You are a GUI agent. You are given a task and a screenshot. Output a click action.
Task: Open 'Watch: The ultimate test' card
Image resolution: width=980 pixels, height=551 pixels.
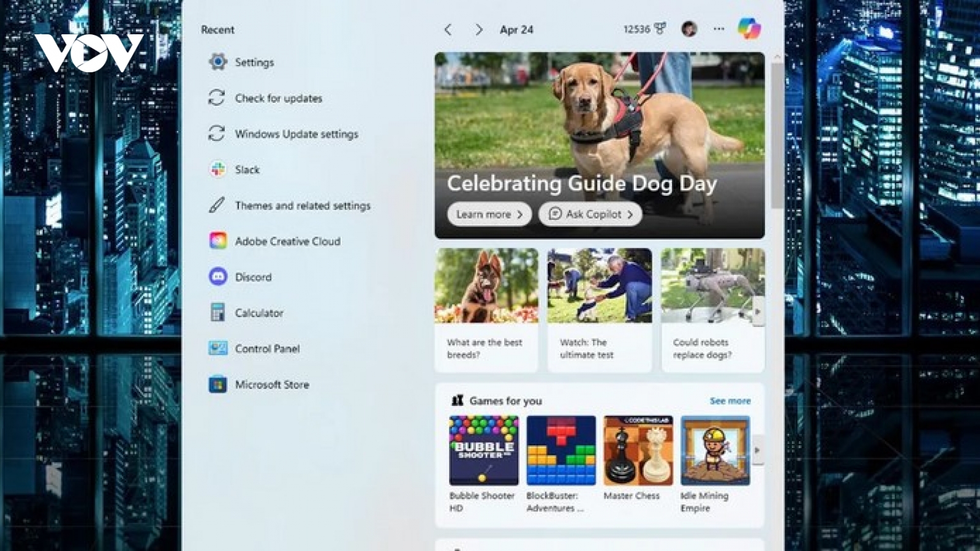600,310
